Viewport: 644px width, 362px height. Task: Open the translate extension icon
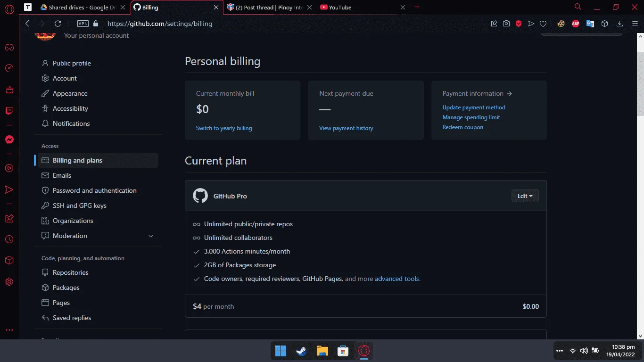(x=590, y=24)
